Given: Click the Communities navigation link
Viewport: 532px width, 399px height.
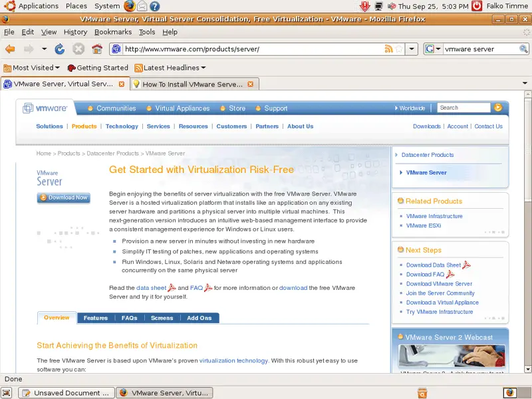Looking at the screenshot, I should (116, 108).
